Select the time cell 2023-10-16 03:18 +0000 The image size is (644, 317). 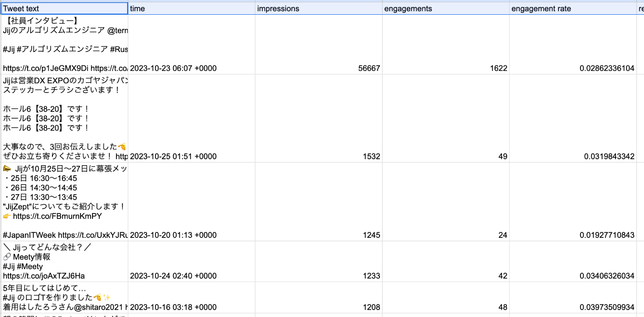coord(192,298)
